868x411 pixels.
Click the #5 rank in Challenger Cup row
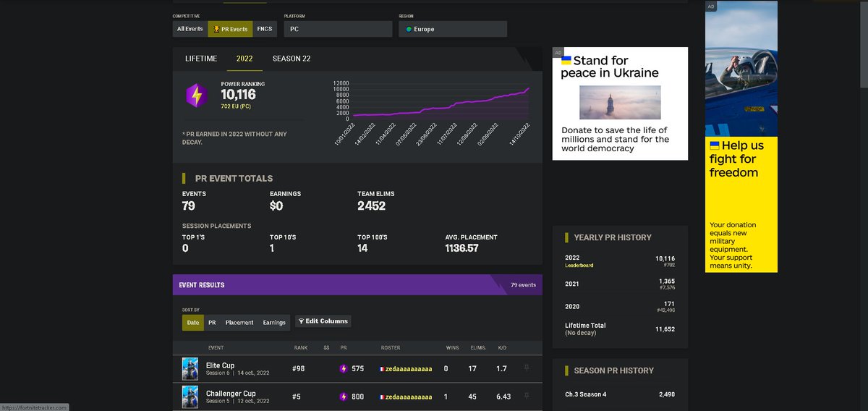(x=297, y=397)
